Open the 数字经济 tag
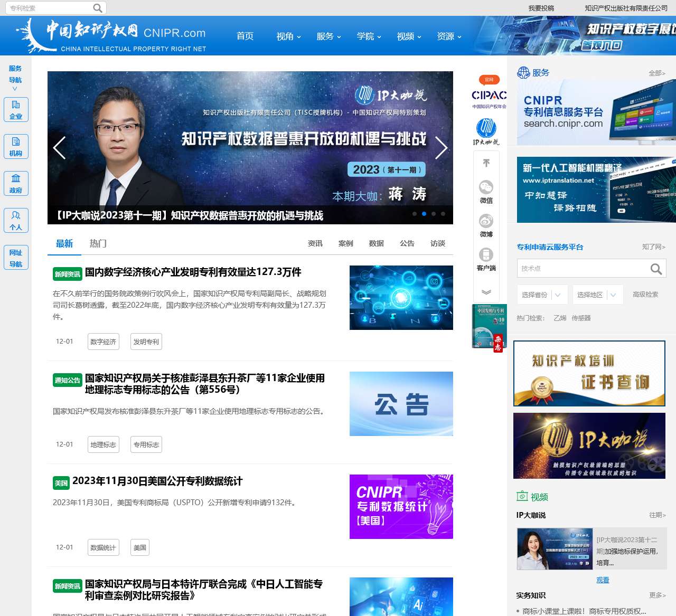This screenshot has width=676, height=616. pyautogui.click(x=104, y=342)
